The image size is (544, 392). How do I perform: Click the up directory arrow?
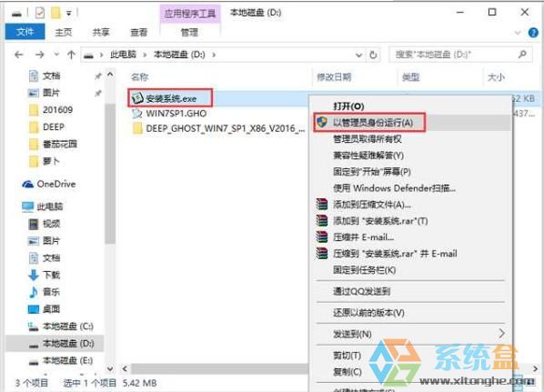pos(71,55)
